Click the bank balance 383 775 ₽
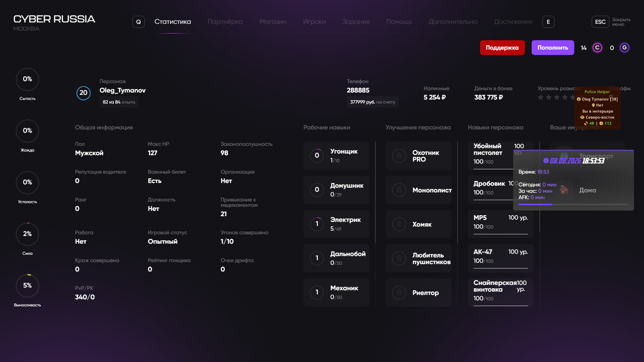The height and width of the screenshot is (362, 644). [488, 97]
